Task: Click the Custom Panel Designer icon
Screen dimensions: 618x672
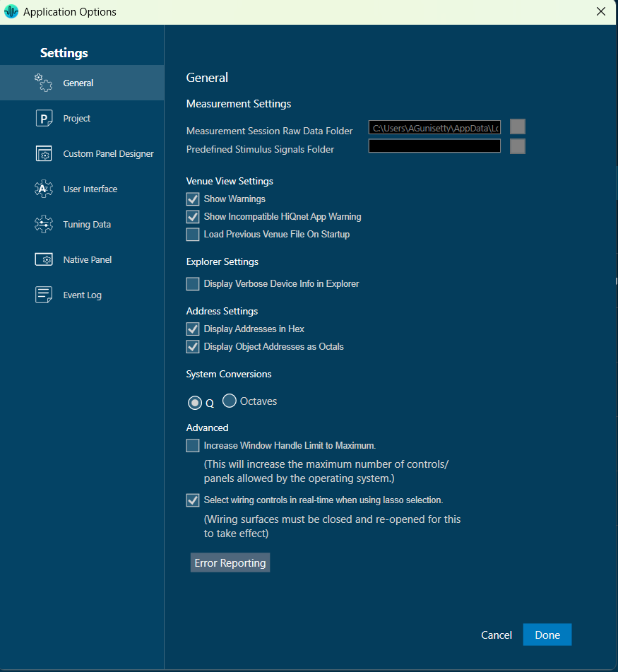Action: coord(44,154)
